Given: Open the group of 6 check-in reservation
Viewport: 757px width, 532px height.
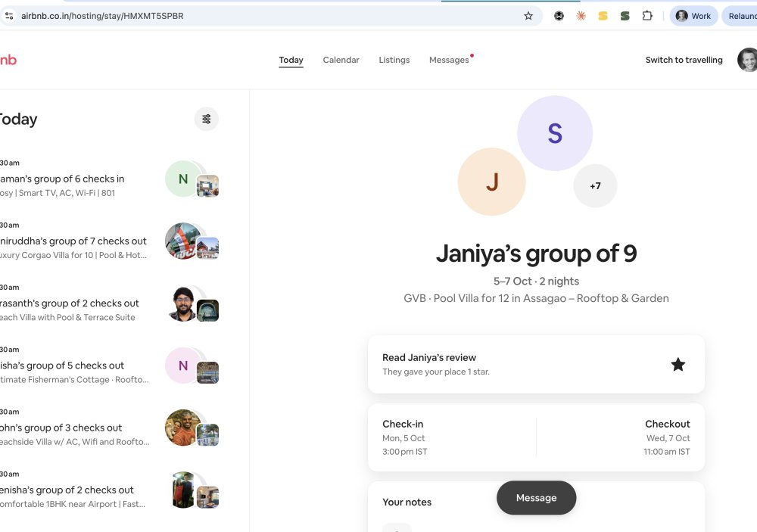Looking at the screenshot, I should (109, 179).
